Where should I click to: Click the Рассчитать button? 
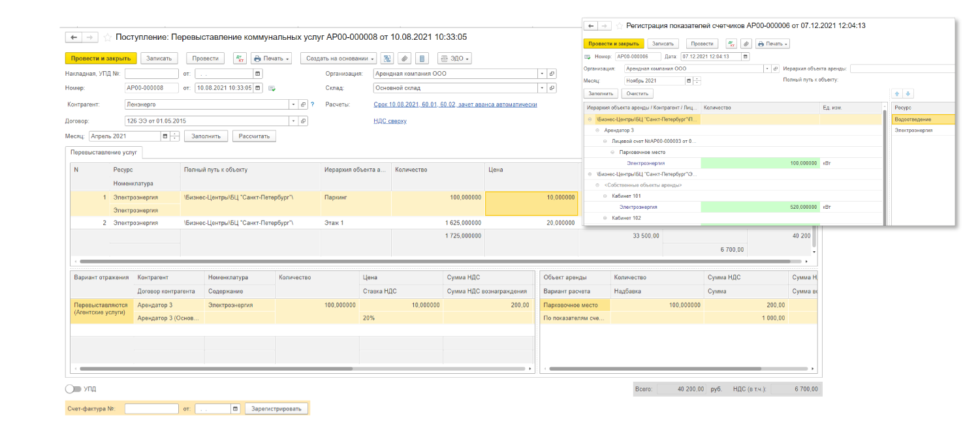pos(254,136)
